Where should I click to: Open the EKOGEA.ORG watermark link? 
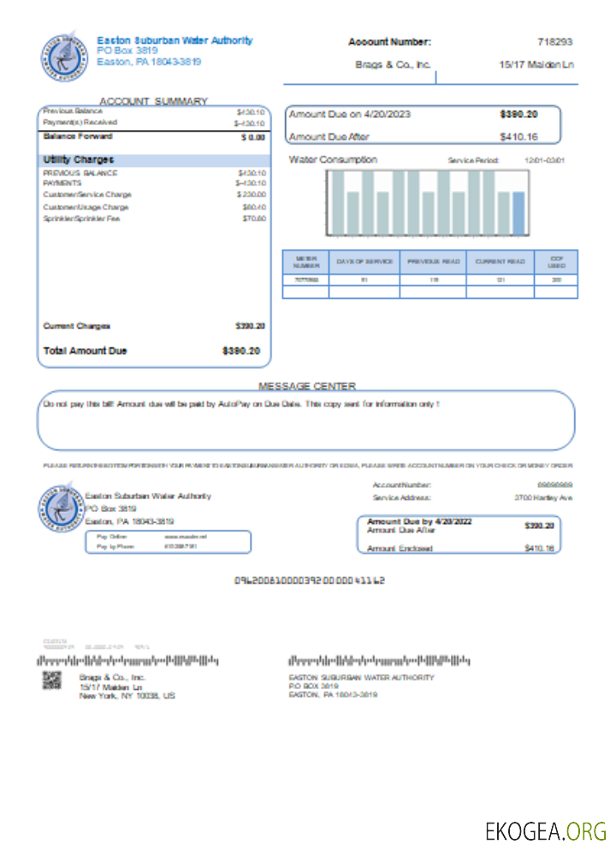tap(545, 830)
